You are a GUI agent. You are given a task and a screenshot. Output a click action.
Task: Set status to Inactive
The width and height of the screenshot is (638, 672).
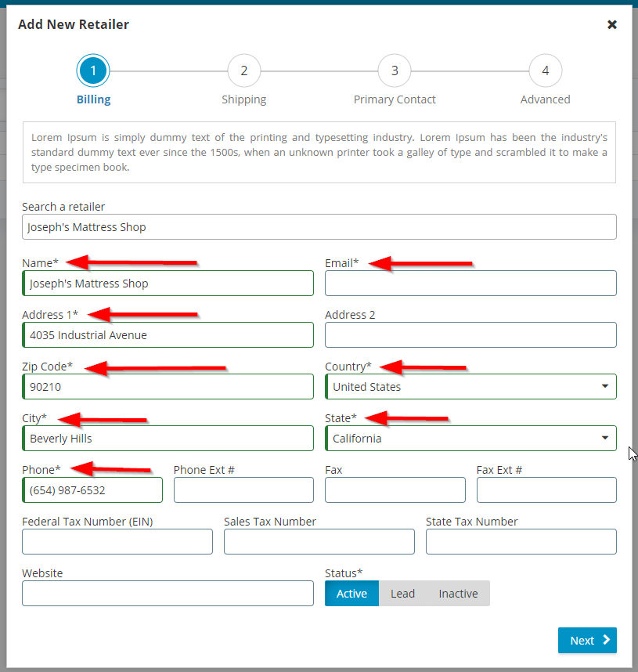458,594
